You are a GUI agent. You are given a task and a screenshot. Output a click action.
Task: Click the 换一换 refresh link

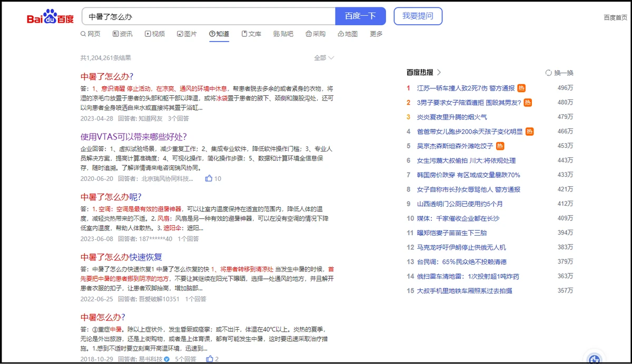pos(564,73)
